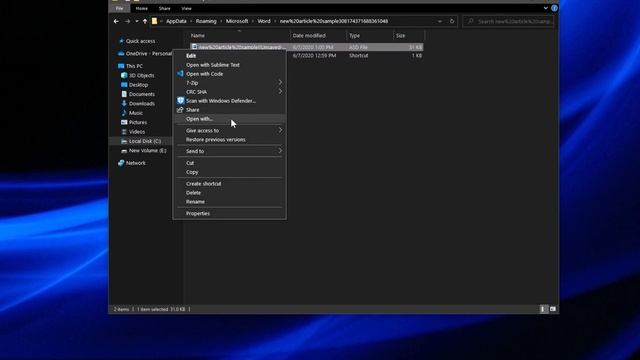
Task: Choose Scan with Windows Defender
Action: pos(221,101)
